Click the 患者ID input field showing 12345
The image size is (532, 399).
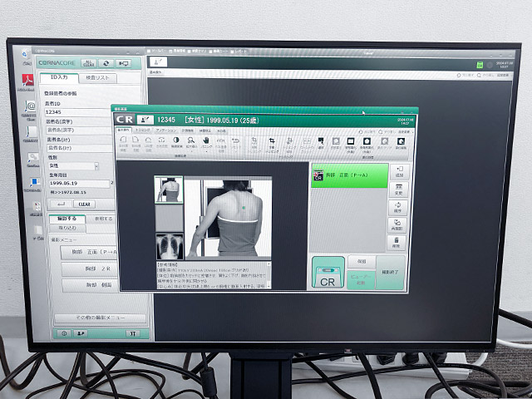point(78,112)
